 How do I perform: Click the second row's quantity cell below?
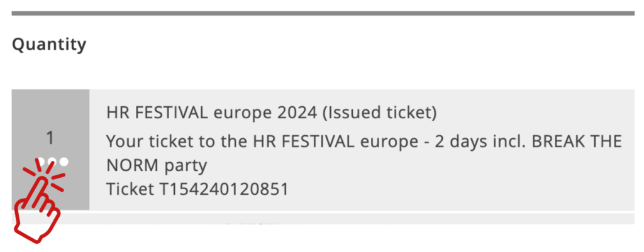click(x=50, y=218)
